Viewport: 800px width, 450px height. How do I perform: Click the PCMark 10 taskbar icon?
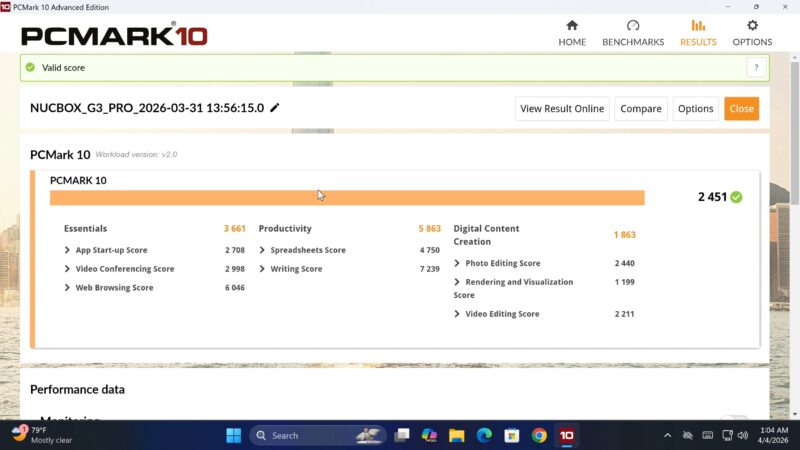(567, 435)
